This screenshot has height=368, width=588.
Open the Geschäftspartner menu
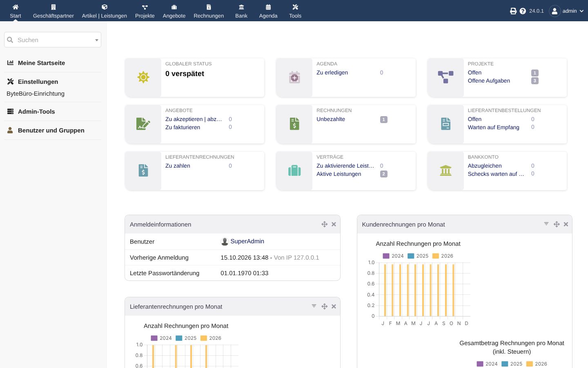[x=53, y=11]
